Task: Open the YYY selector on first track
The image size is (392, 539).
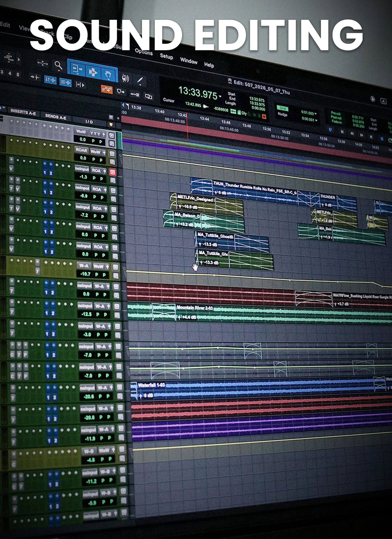Action: click(95, 133)
